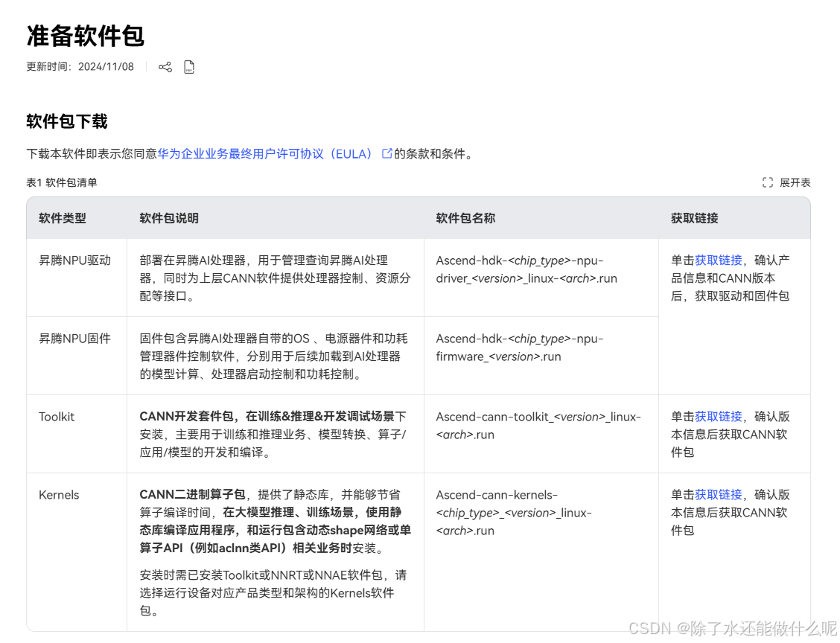Click the expand table brackets icon
This screenshot has width=840, height=643.
[x=768, y=182]
